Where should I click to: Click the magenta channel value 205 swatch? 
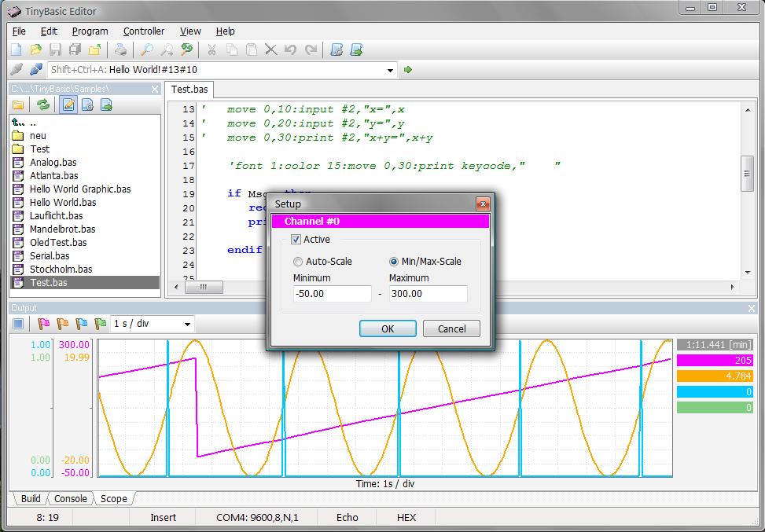pyautogui.click(x=714, y=360)
